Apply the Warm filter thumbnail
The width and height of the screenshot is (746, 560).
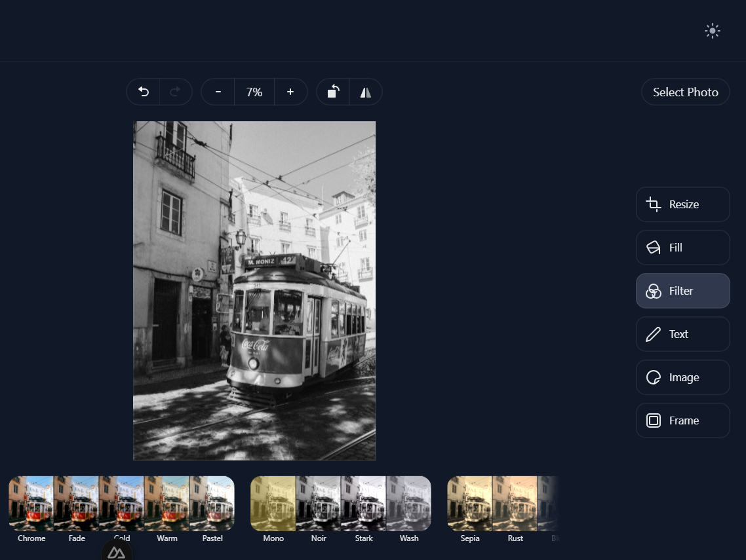(167, 503)
